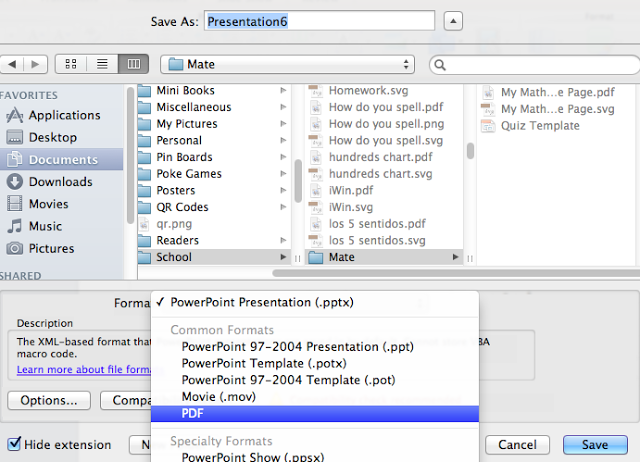Select Documents in the sidebar

[x=61, y=160]
